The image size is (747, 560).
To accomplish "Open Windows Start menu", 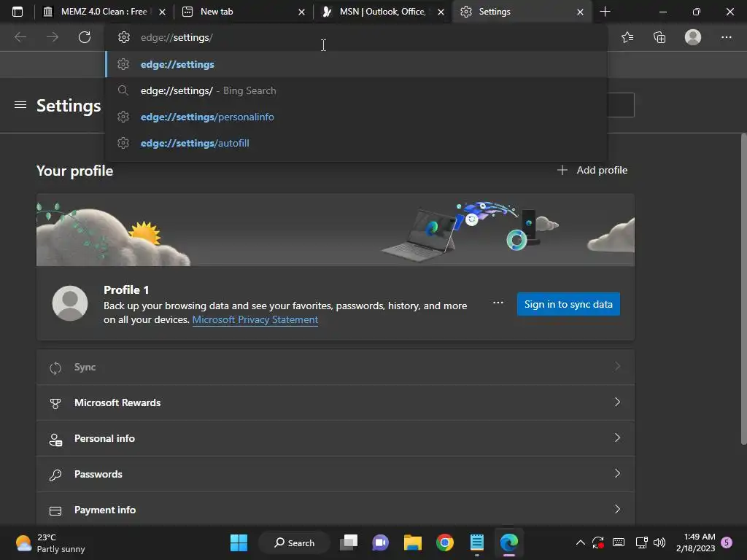I will click(239, 542).
